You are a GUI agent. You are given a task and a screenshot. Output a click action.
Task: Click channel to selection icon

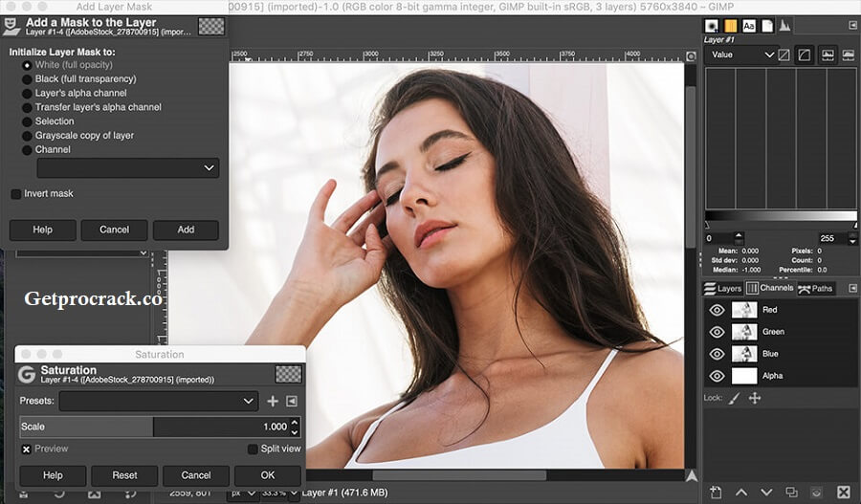pyautogui.click(x=817, y=492)
